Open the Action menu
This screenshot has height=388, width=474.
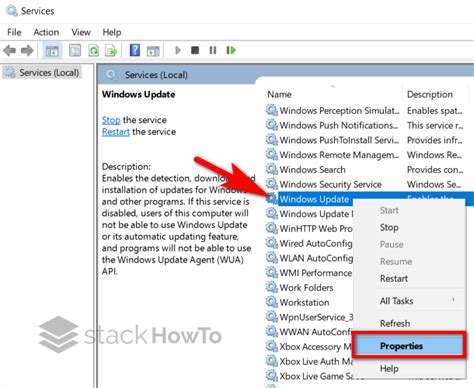click(46, 32)
